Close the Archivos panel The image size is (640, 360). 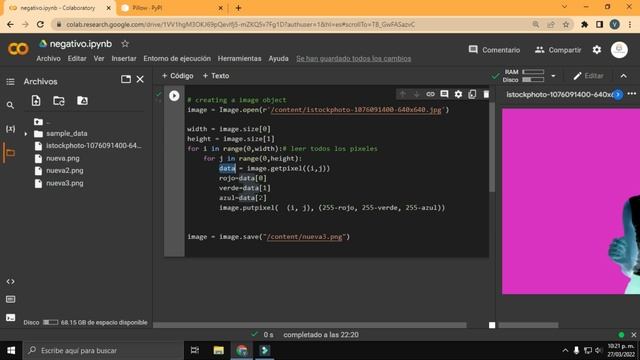(140, 79)
